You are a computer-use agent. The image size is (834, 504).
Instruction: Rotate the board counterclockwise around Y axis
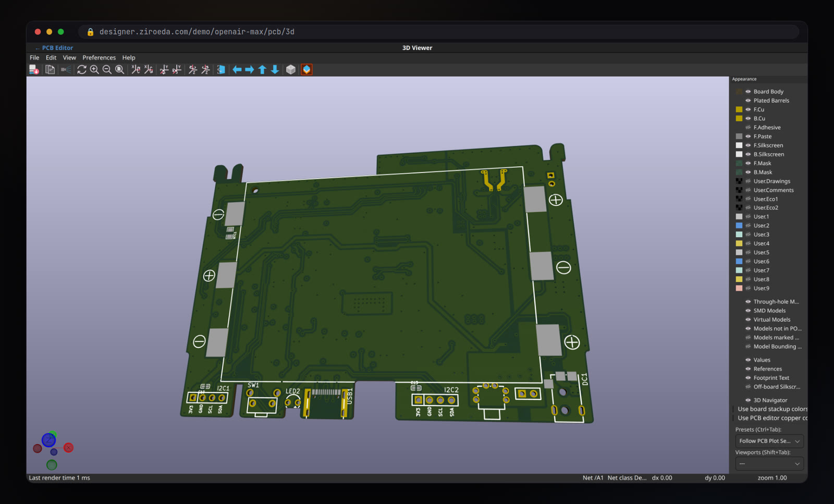point(177,69)
